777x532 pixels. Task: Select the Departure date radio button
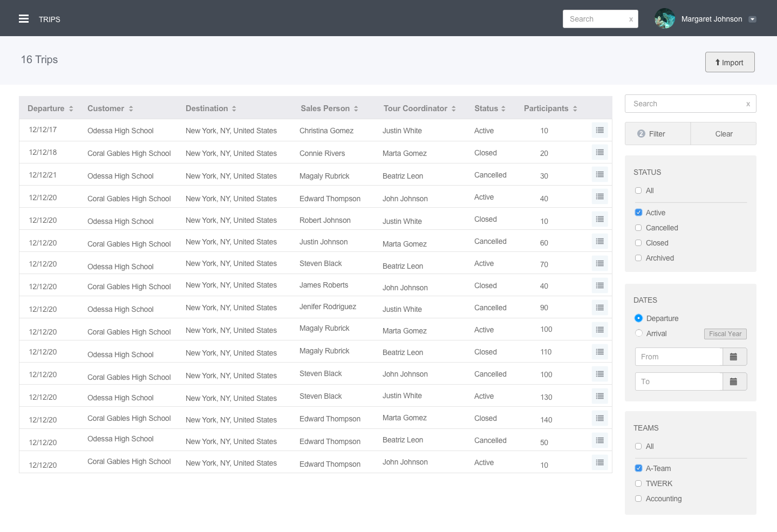[639, 318]
